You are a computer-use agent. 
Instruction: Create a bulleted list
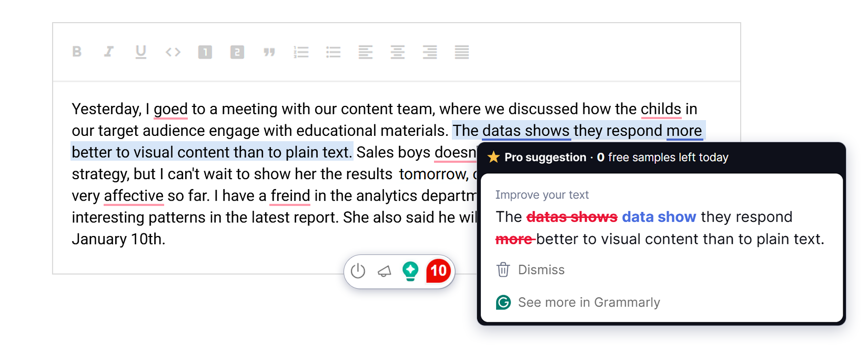pyautogui.click(x=334, y=52)
